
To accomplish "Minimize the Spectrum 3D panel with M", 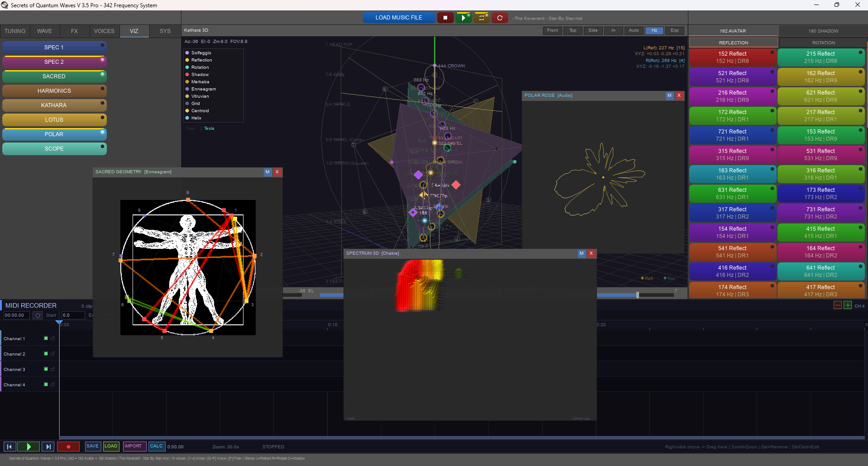I will [x=582, y=253].
